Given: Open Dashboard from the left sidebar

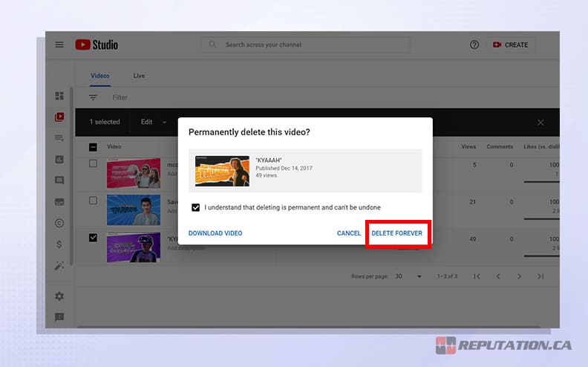Looking at the screenshot, I should click(59, 96).
